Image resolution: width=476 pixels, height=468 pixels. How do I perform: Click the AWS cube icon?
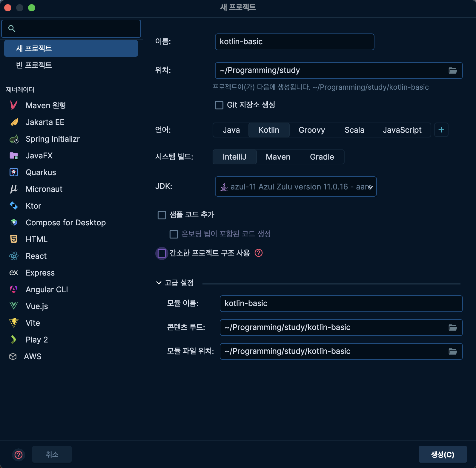pos(13,357)
